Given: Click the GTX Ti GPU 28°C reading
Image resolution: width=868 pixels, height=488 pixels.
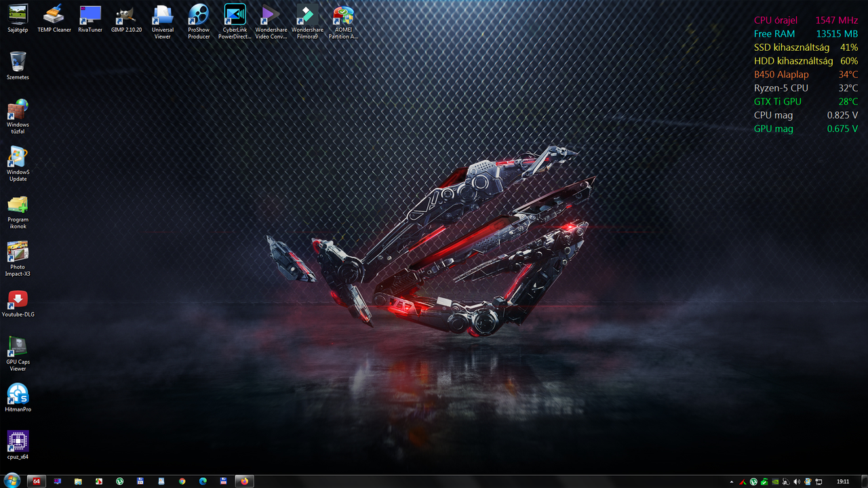Looking at the screenshot, I should [x=806, y=102].
